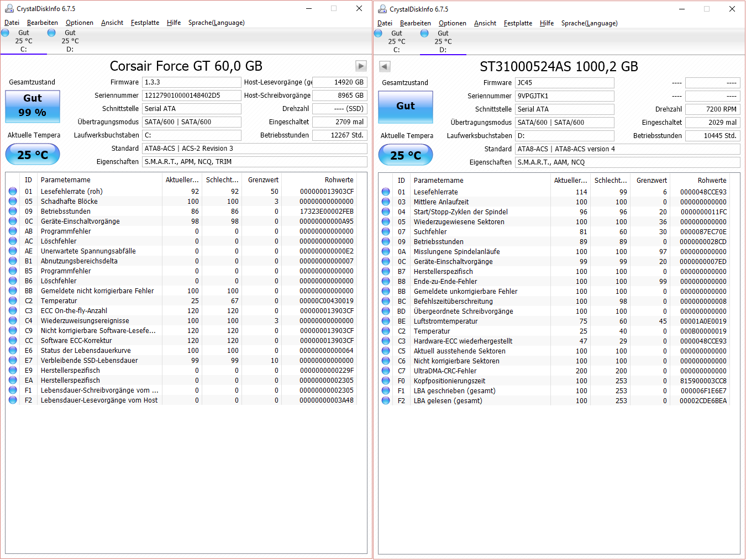
Task: Select Start/Stopp-Zyklen der Spindel row
Action: [554, 212]
